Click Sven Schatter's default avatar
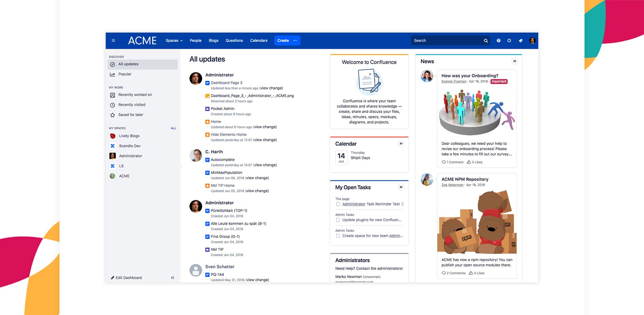This screenshot has height=315, width=644. (196, 270)
